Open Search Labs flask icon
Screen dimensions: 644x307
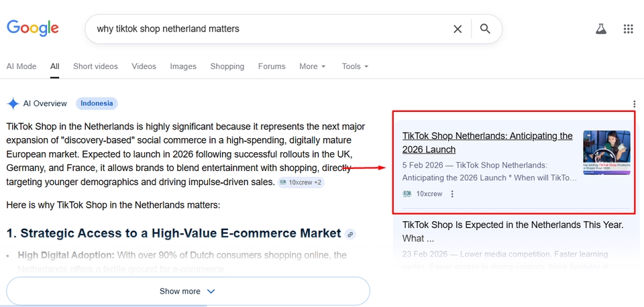tap(601, 29)
